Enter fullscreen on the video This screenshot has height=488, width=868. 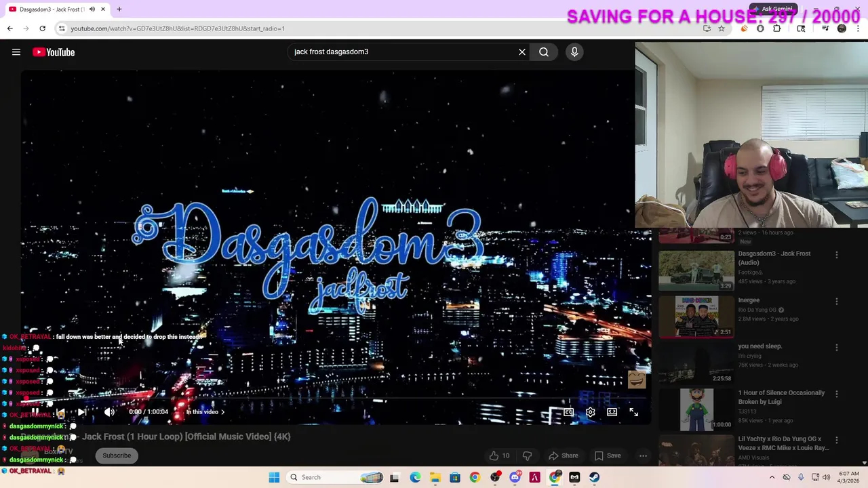click(633, 412)
